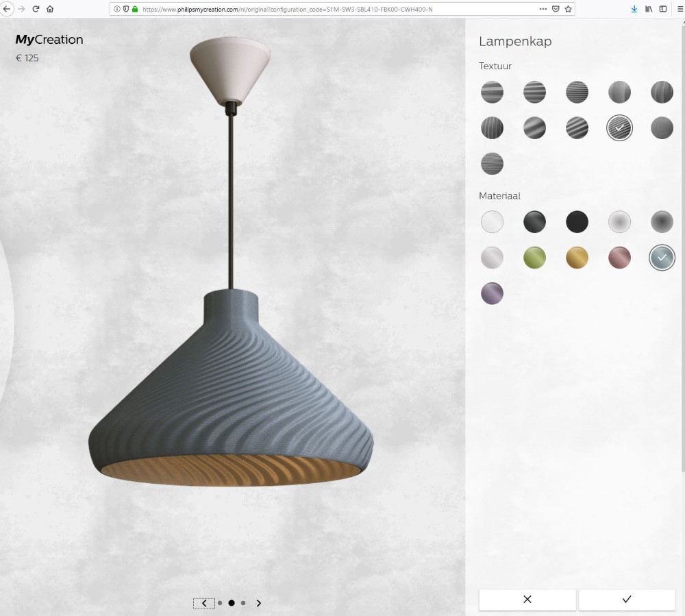Screen dimensions: 685x616
Task: Go to previous lamp view arrow
Action: click(203, 603)
